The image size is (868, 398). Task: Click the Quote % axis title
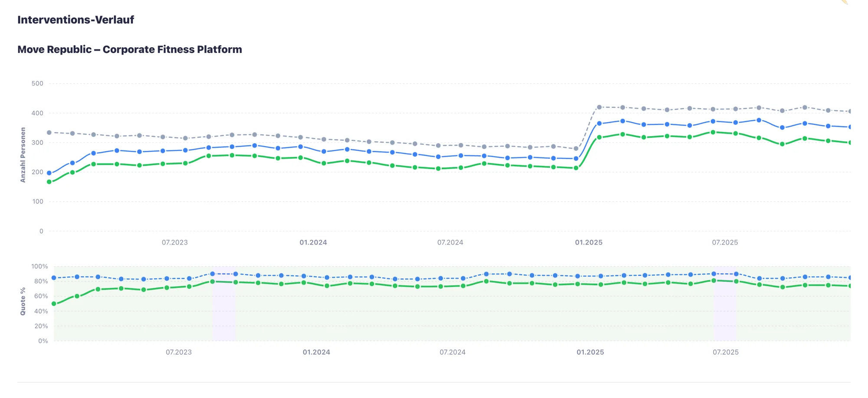click(x=23, y=301)
